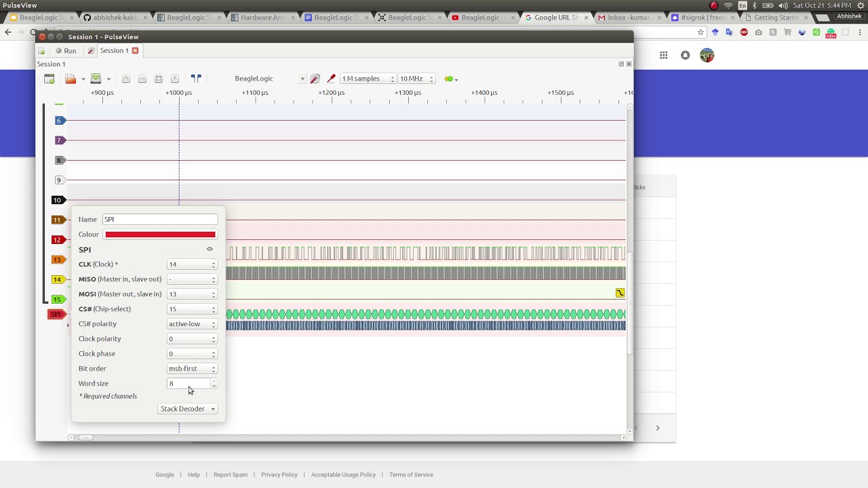Screen dimensions: 868x488
Task: Click the trigger marker on channel 15
Action: tap(620, 293)
